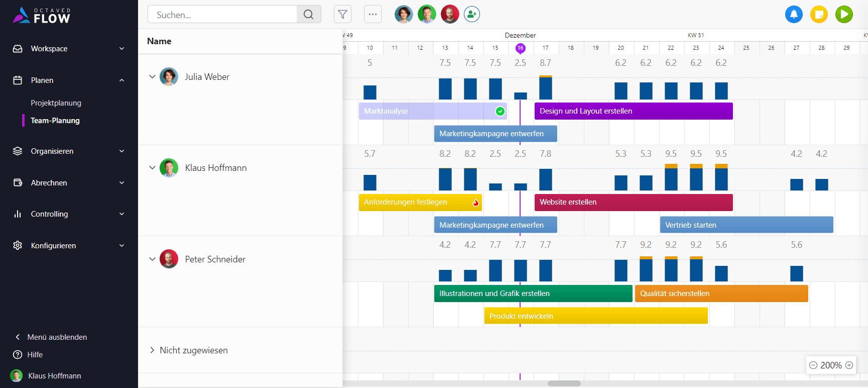Collapse the Julia Weber row
Viewport: 868px width, 388px height.
coord(152,77)
